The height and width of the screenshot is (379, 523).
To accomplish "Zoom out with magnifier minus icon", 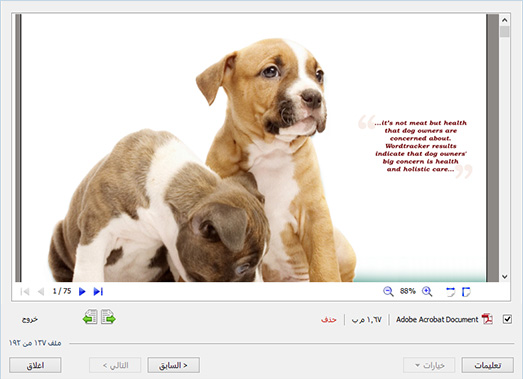I will point(388,292).
